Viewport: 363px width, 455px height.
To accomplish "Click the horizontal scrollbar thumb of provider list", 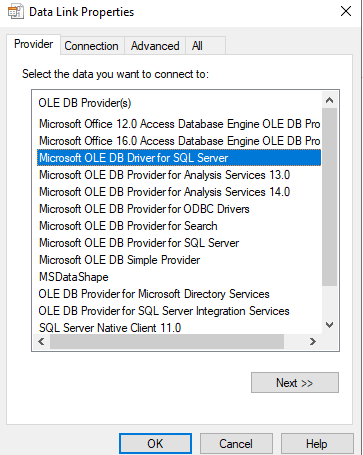I will (x=167, y=341).
